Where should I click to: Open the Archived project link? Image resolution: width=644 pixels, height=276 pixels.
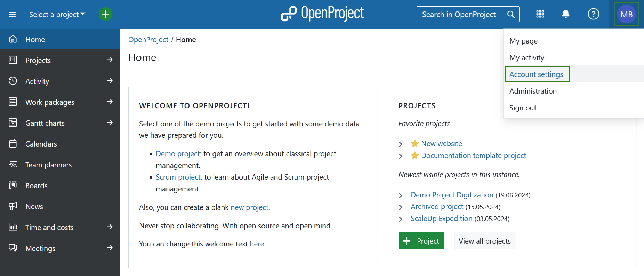437,206
